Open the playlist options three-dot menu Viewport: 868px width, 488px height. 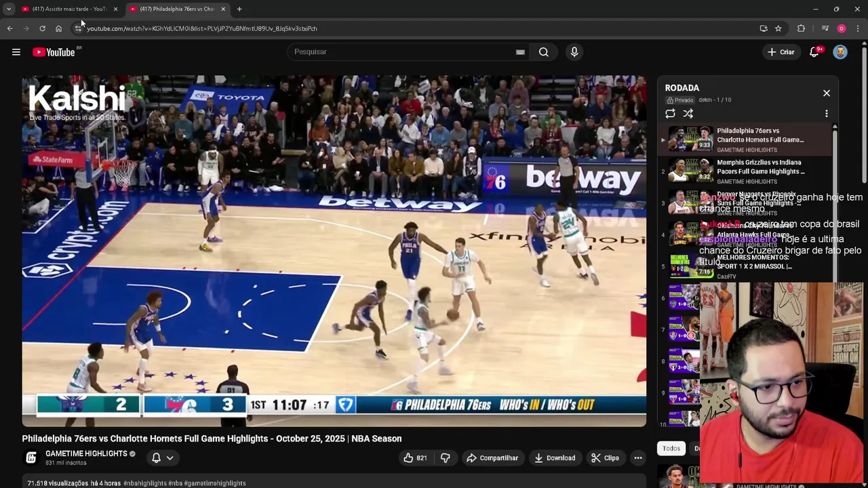tap(827, 114)
